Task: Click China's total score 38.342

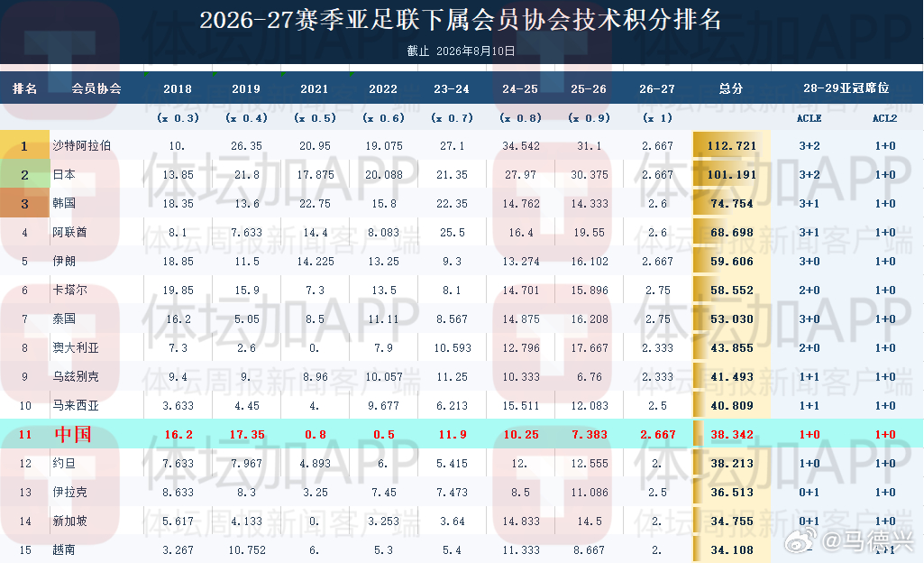Action: (732, 435)
